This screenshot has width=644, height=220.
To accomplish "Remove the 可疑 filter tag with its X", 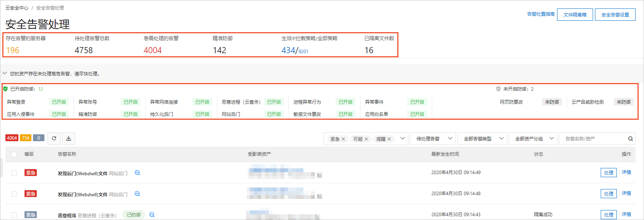I will tap(366, 139).
